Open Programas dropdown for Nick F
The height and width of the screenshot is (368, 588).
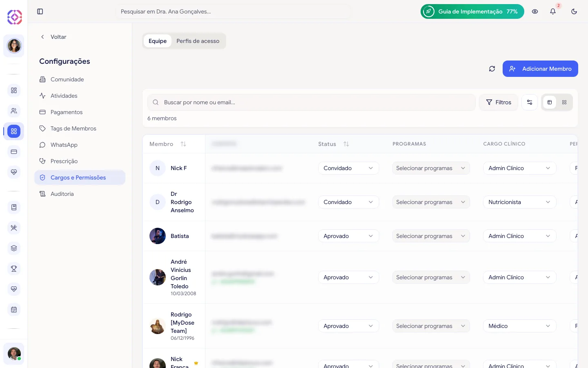pyautogui.click(x=431, y=168)
